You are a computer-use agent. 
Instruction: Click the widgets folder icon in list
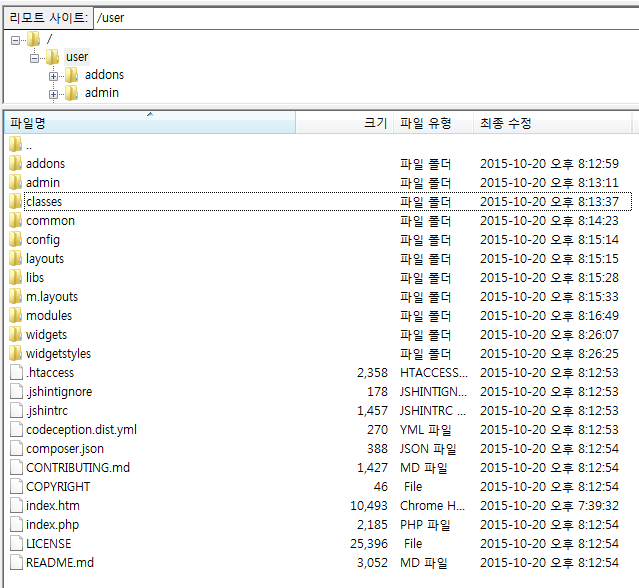15,334
